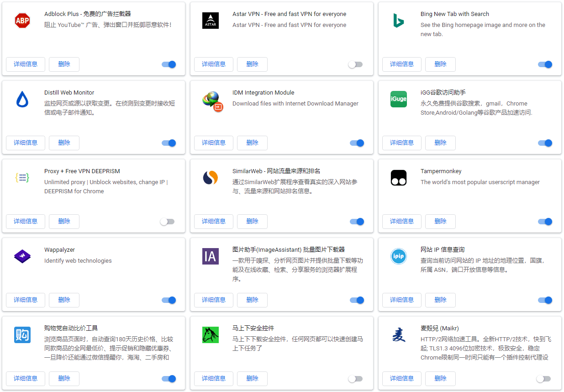Image resolution: width=564 pixels, height=392 pixels.
Task: Click the 马上下安全控件 horse icon
Action: pyautogui.click(x=211, y=335)
